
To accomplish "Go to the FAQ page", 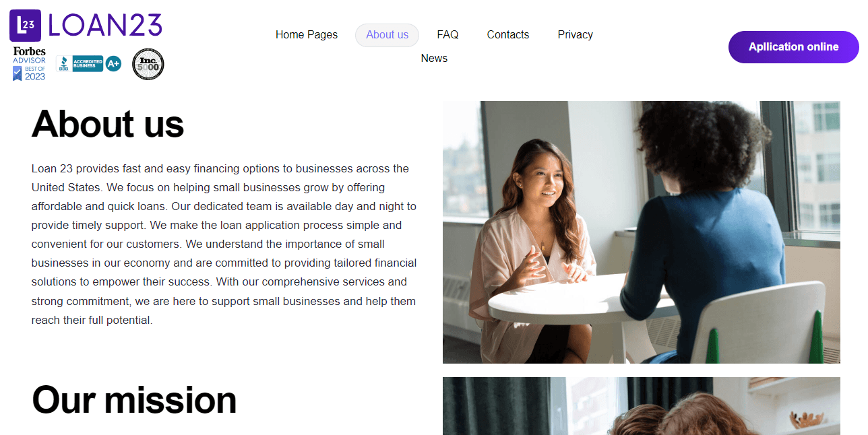I will pyautogui.click(x=447, y=35).
